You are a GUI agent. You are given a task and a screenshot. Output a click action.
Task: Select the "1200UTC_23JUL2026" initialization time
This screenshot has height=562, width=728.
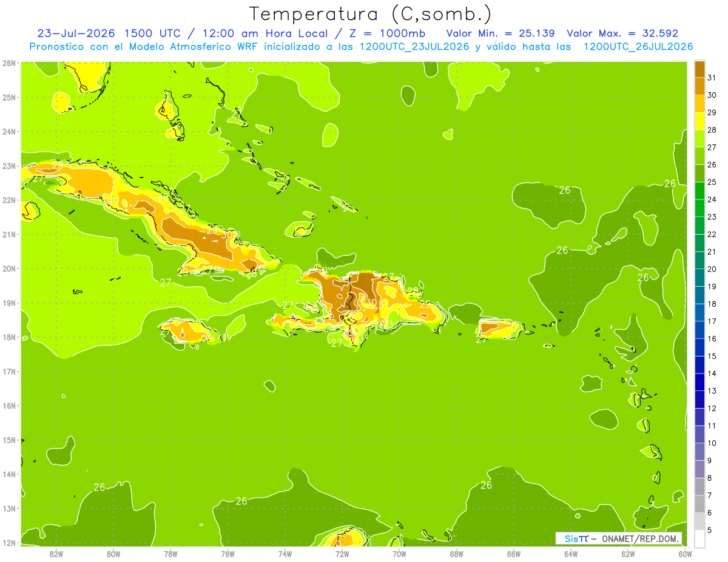(414, 47)
